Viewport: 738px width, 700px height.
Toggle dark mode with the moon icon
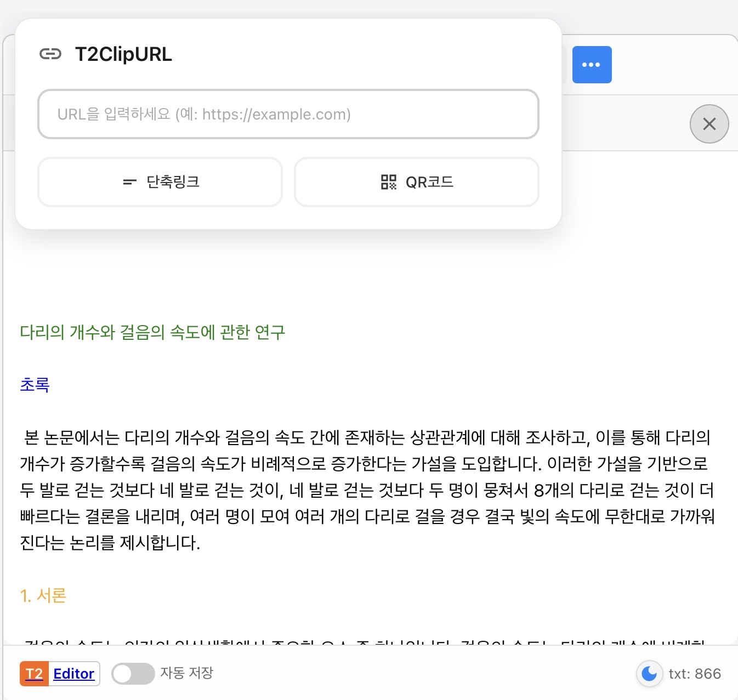[x=649, y=673]
